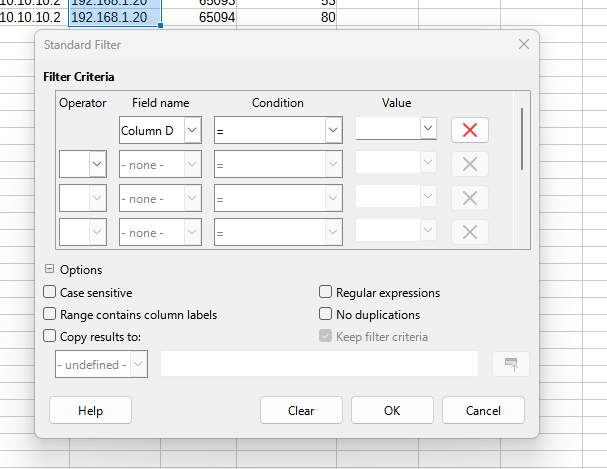The width and height of the screenshot is (607, 469).
Task: Enable Copy results to option
Action: [50, 337]
